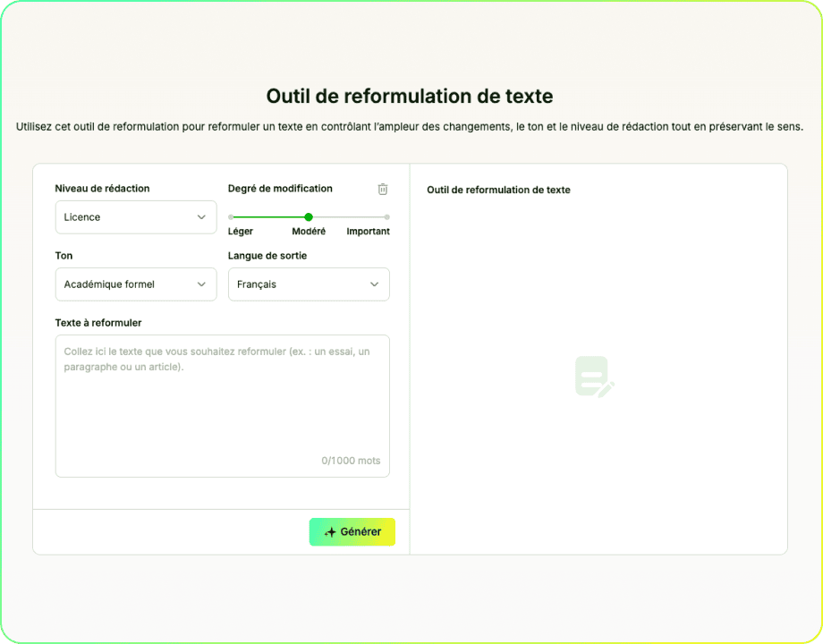The height and width of the screenshot is (644, 823).
Task: Open the Ton dropdown showing Académique formel
Action: click(x=136, y=284)
